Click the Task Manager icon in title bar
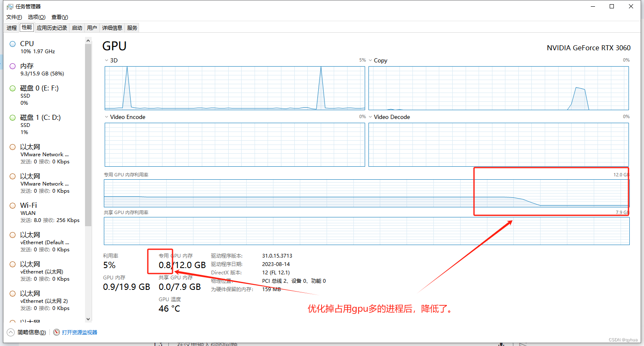The height and width of the screenshot is (346, 644). pyautogui.click(x=9, y=6)
